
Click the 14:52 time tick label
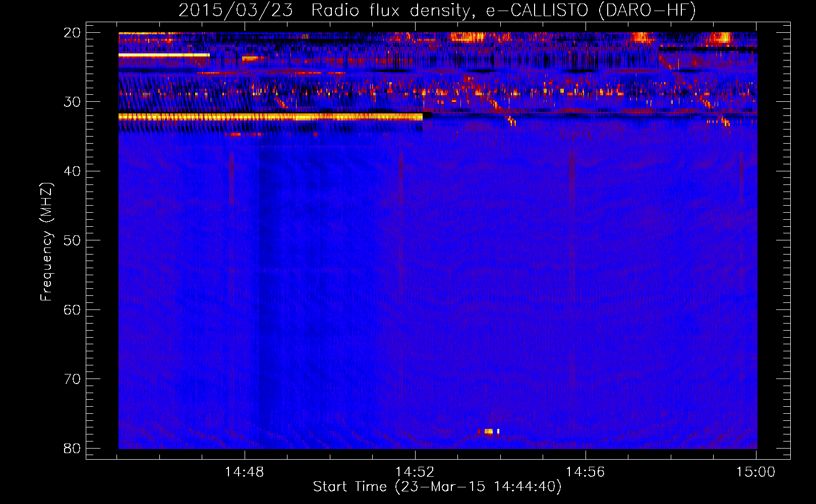click(415, 472)
